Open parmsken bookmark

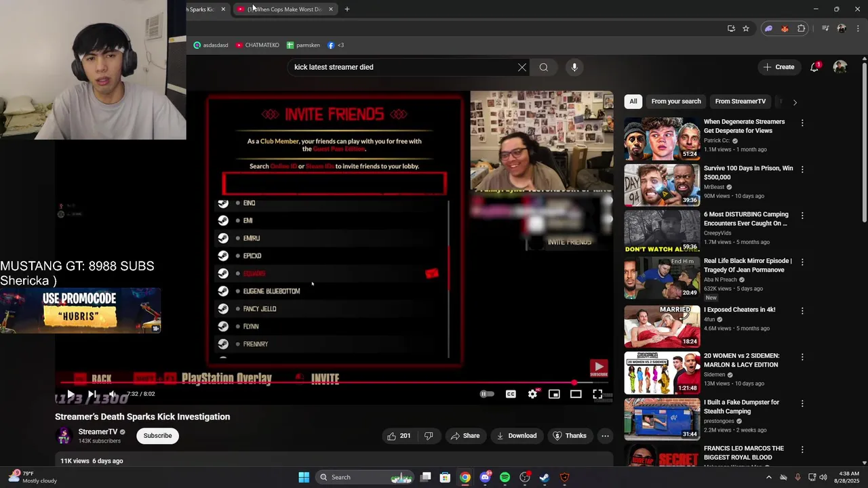303,45
